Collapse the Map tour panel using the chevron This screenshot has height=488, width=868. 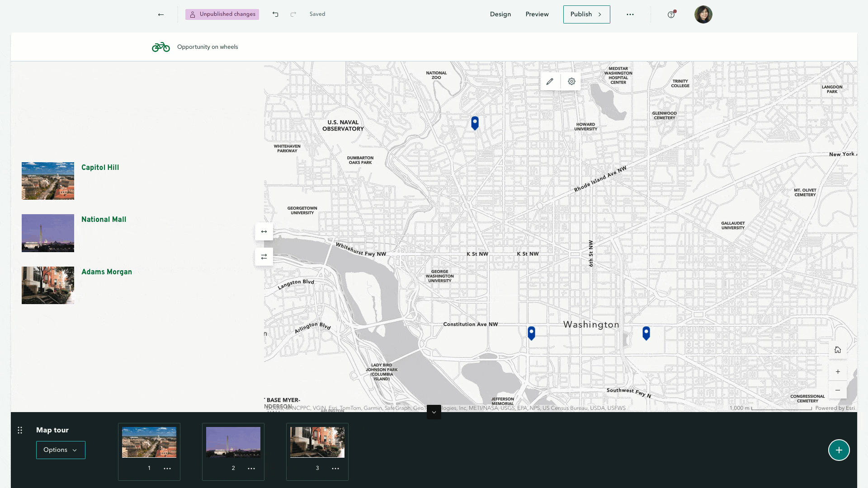click(434, 412)
